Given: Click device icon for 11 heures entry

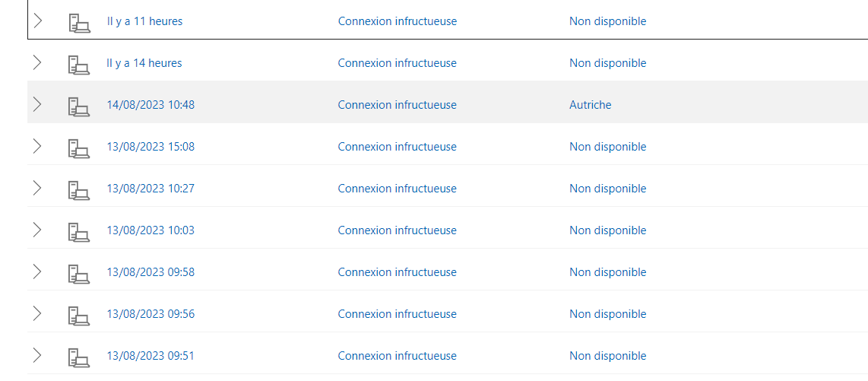Looking at the screenshot, I should tap(79, 23).
